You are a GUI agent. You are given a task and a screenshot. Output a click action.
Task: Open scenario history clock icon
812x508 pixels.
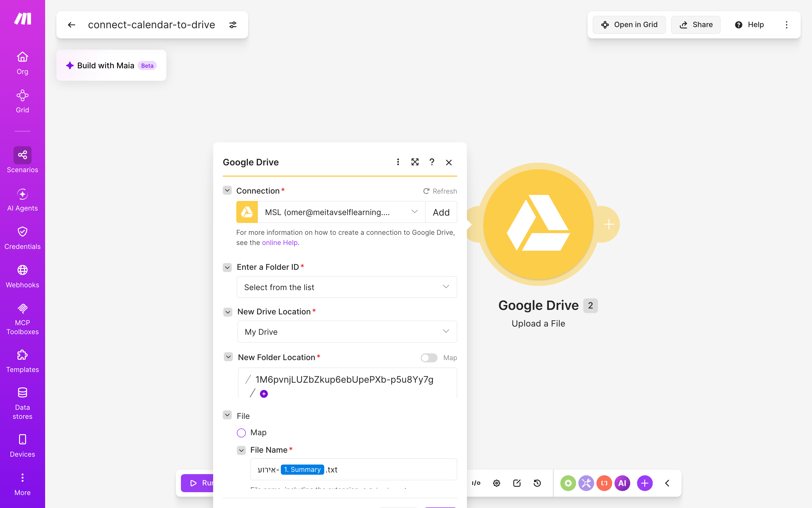(x=537, y=483)
